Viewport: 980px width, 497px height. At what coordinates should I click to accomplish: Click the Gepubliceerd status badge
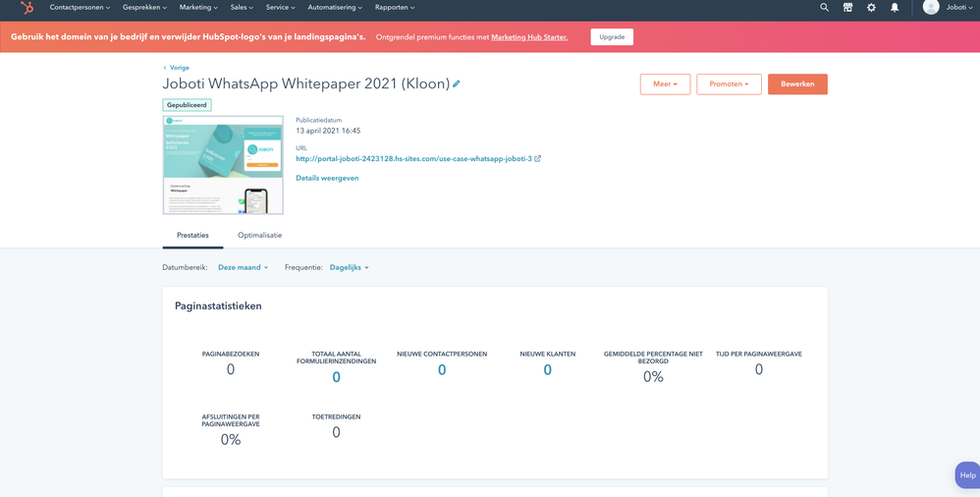[187, 105]
